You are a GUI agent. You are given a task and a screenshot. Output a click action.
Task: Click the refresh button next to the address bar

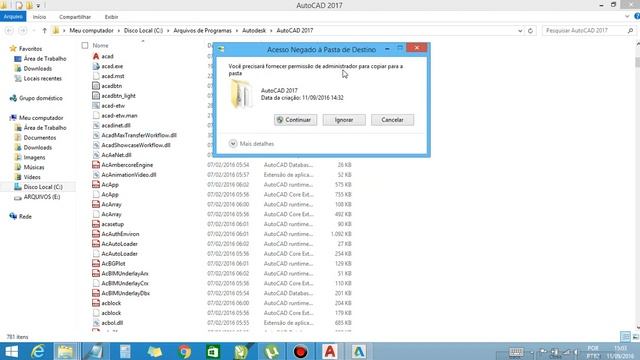(530, 31)
